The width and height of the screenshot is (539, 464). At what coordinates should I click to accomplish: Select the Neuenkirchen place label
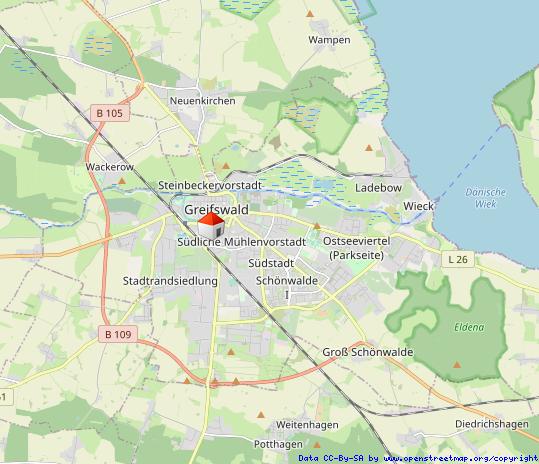tap(202, 101)
